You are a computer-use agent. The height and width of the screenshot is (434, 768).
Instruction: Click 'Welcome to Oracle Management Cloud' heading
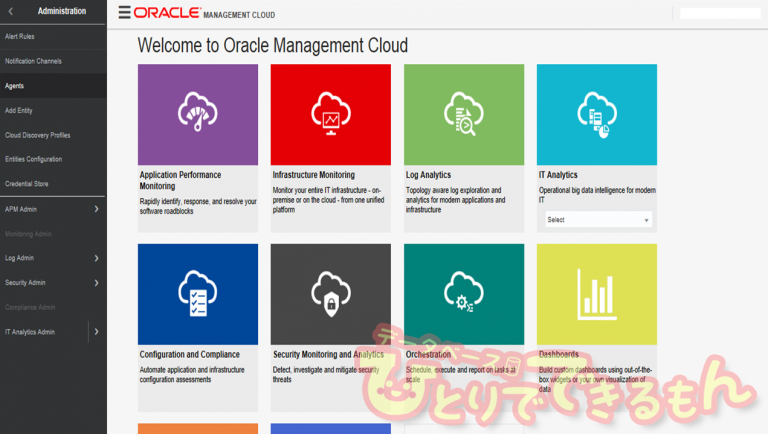coord(272,46)
